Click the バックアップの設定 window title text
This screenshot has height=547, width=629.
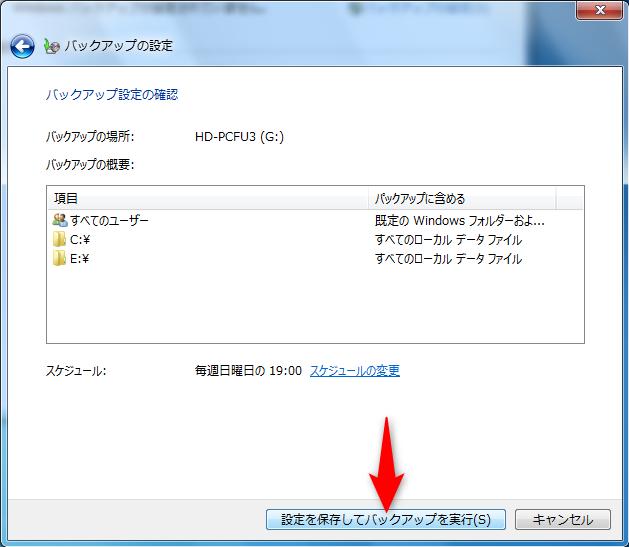coord(119,46)
